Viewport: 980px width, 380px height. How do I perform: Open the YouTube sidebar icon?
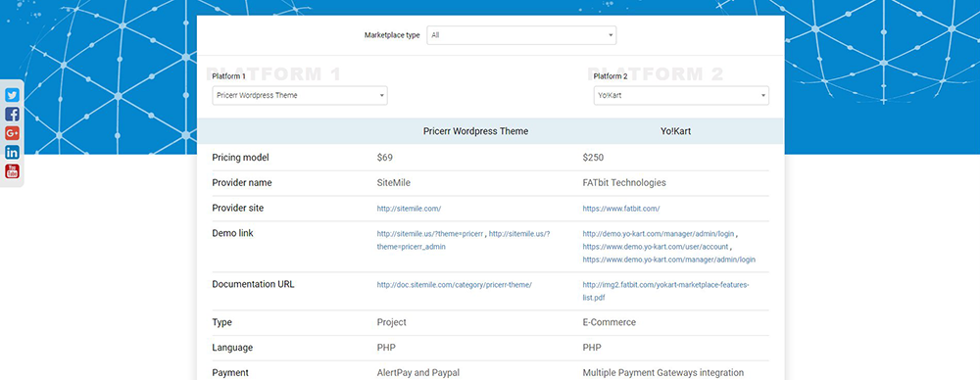click(12, 171)
